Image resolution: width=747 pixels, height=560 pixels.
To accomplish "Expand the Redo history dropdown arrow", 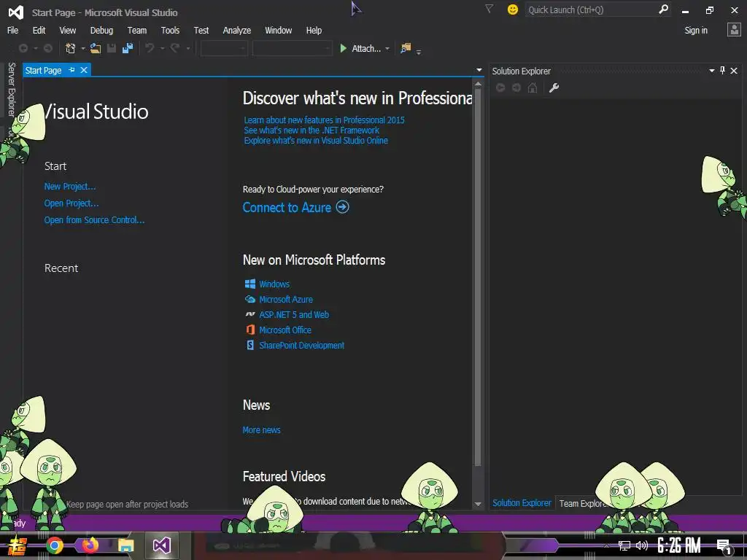I will point(187,49).
